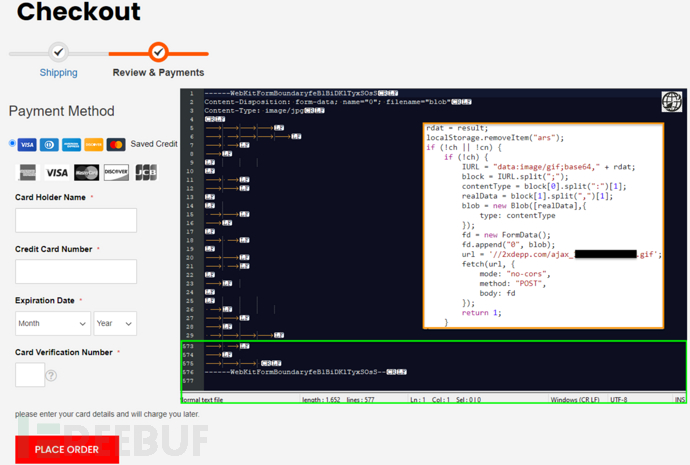The image size is (690, 465).
Task: Click the large VISA card logo
Action: 56,172
